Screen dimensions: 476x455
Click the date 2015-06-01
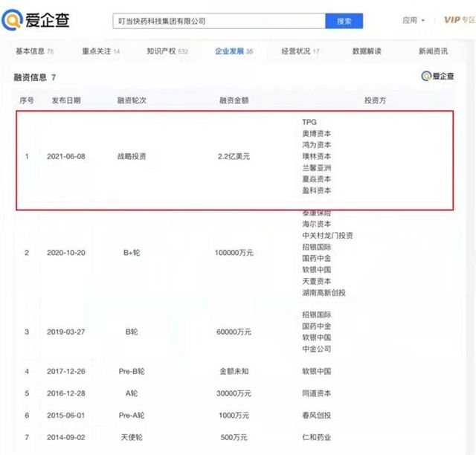[x=66, y=416]
